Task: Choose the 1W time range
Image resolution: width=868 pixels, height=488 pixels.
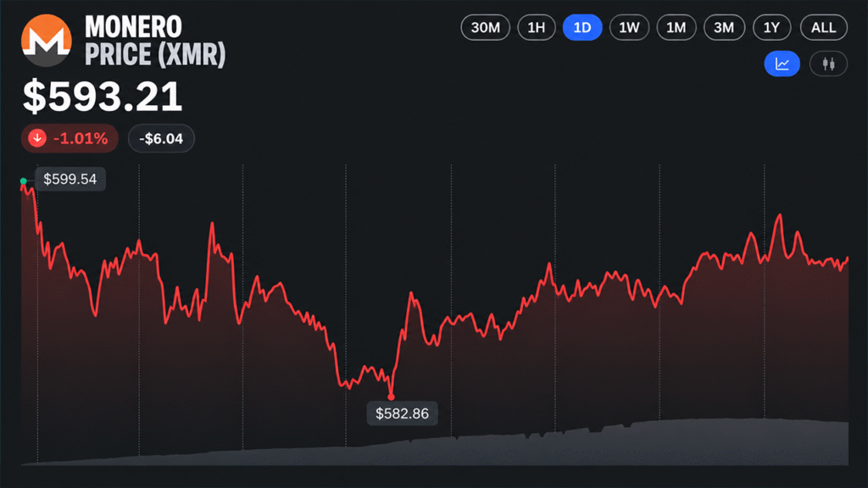Action: pos(629,28)
